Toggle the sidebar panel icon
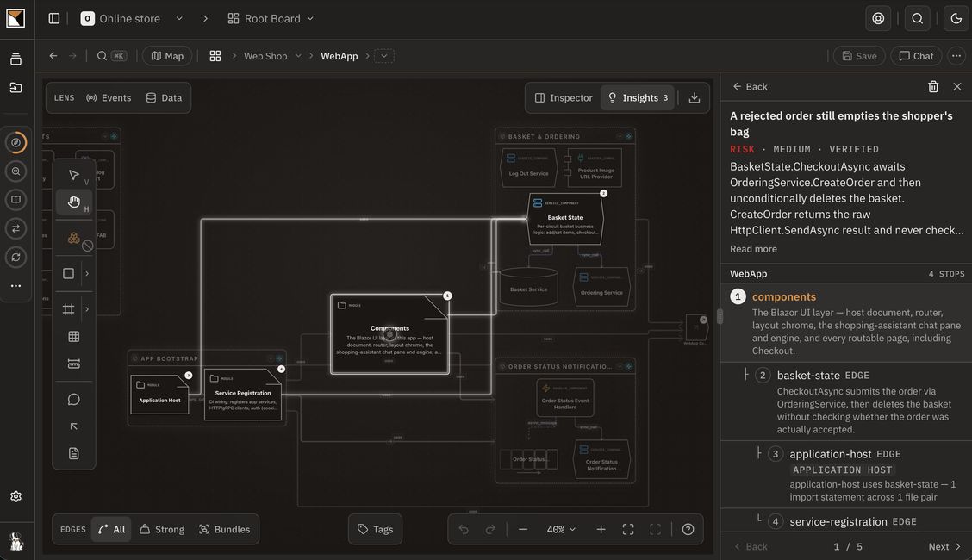This screenshot has width=972, height=560. (x=54, y=19)
